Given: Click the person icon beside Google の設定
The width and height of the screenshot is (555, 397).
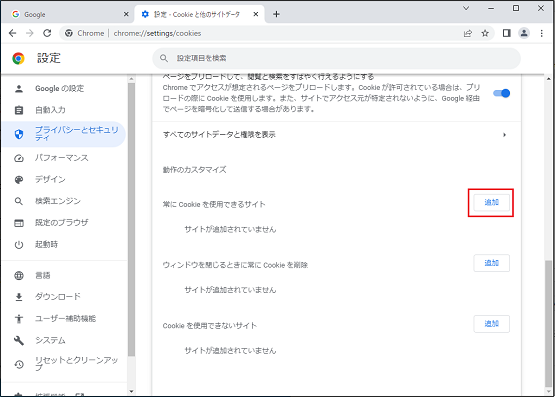Looking at the screenshot, I should tap(19, 88).
